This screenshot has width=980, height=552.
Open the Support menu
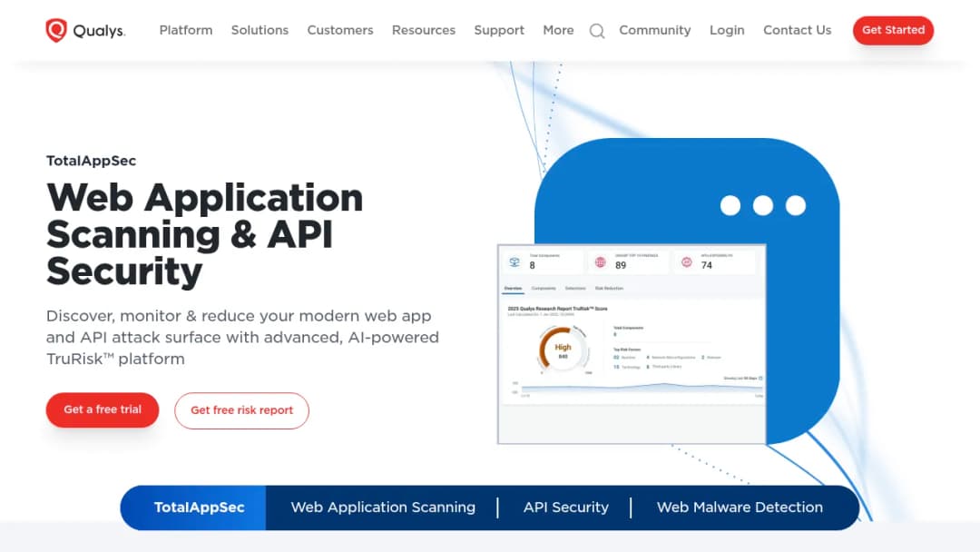[499, 30]
